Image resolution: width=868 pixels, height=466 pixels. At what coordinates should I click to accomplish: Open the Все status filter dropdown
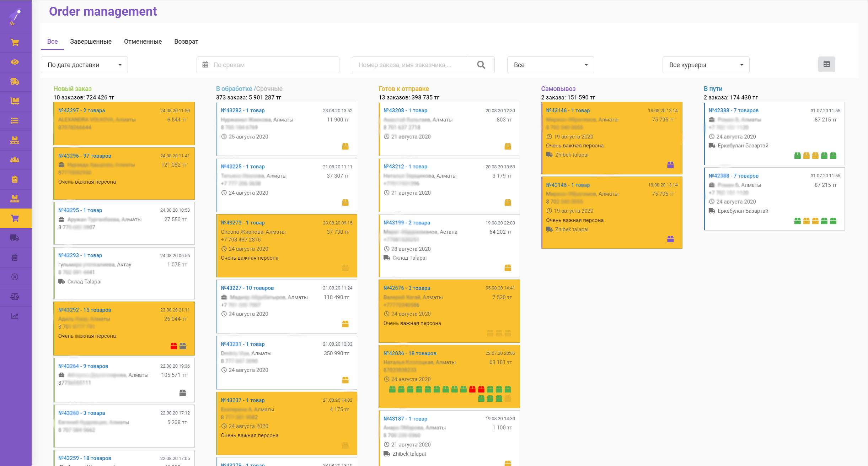pyautogui.click(x=551, y=65)
